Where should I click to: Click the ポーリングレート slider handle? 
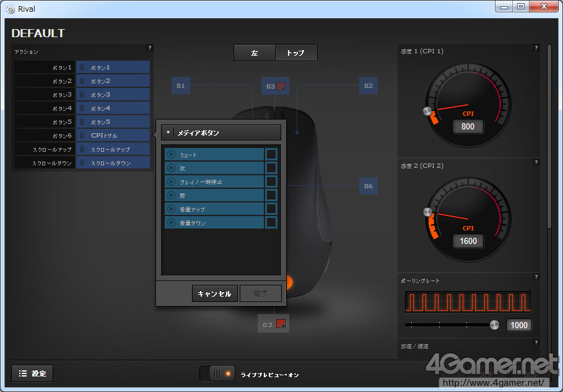[x=494, y=325]
